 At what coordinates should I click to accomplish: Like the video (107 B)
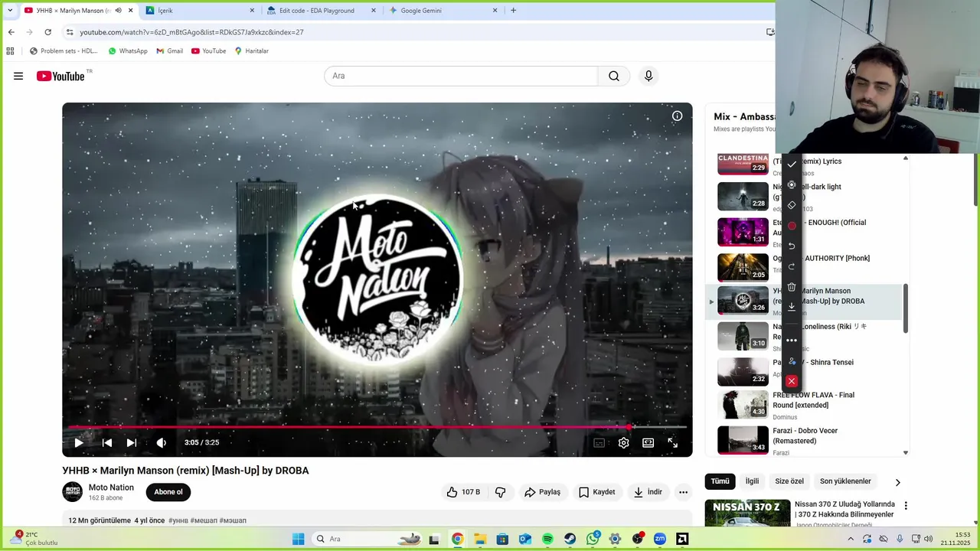click(x=463, y=492)
